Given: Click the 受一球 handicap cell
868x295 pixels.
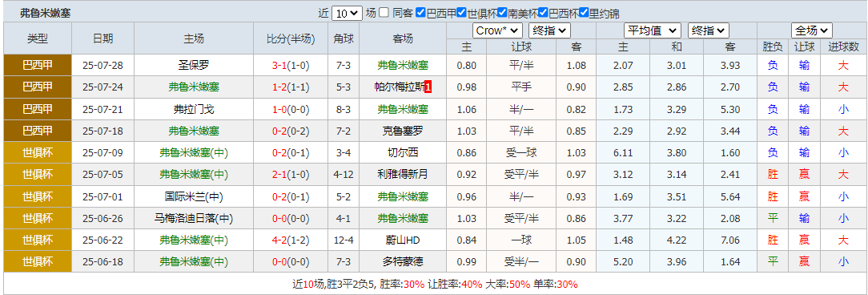Looking at the screenshot, I should tap(521, 153).
